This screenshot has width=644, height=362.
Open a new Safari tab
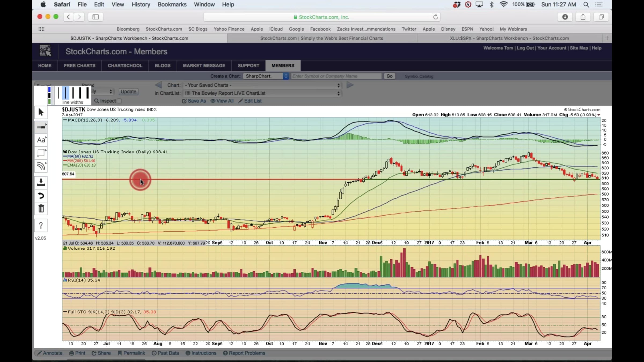[607, 38]
